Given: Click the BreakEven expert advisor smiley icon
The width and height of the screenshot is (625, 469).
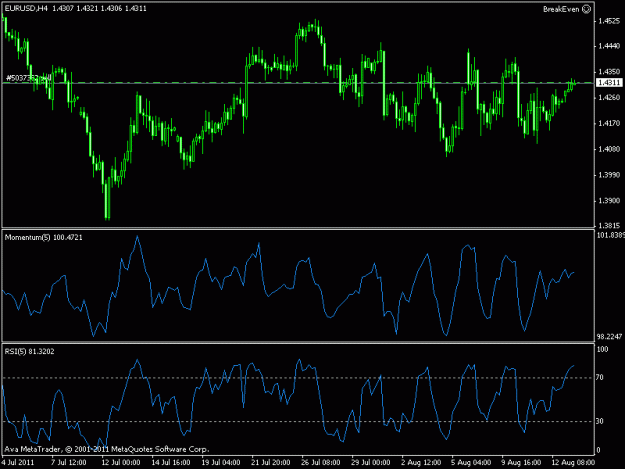Looking at the screenshot, I should coord(587,9).
